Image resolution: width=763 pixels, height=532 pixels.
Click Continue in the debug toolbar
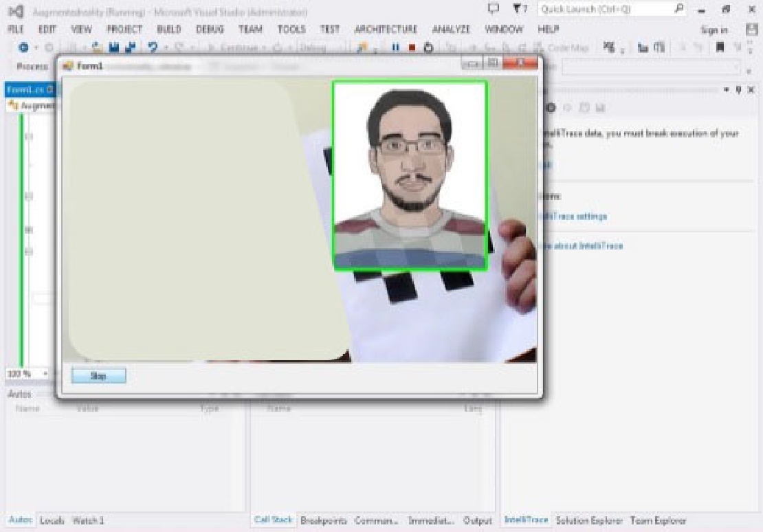tap(234, 47)
